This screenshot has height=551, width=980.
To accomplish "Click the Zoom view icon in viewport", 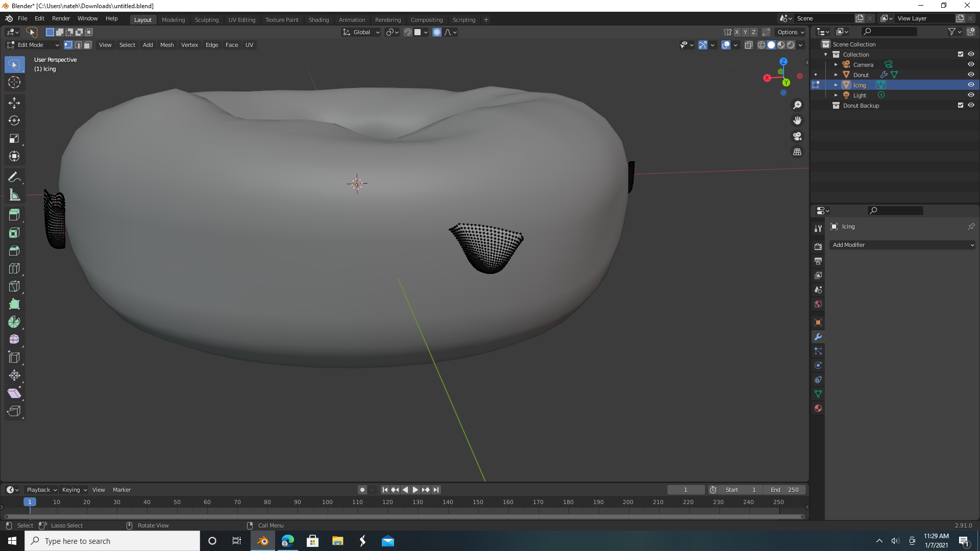I will (x=797, y=105).
